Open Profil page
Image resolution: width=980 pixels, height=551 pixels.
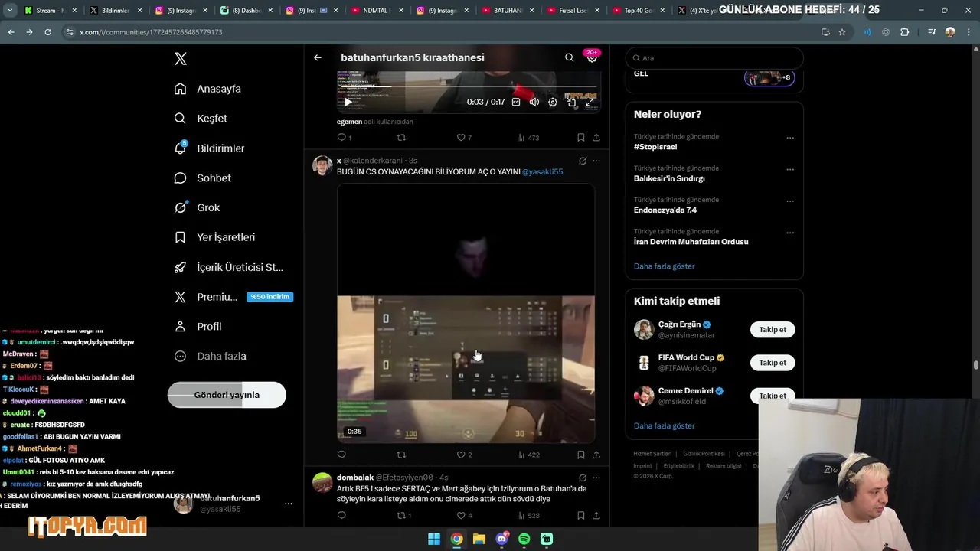[x=198, y=326]
